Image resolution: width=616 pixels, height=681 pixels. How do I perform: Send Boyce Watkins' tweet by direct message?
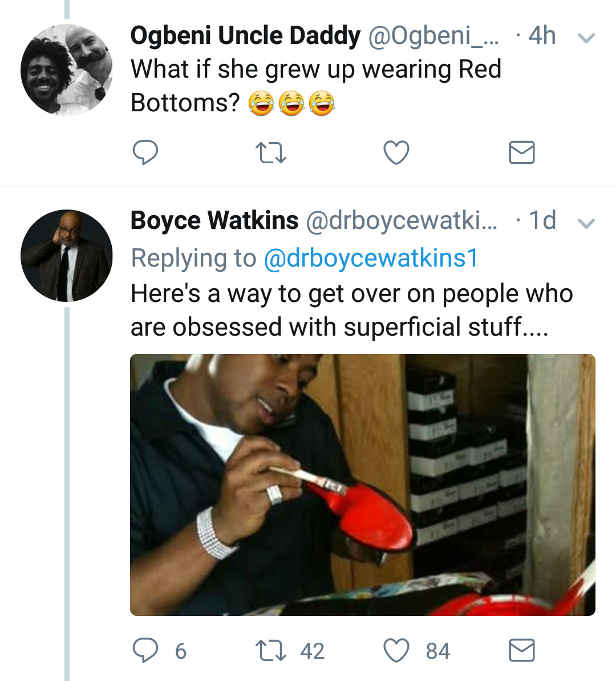click(521, 650)
